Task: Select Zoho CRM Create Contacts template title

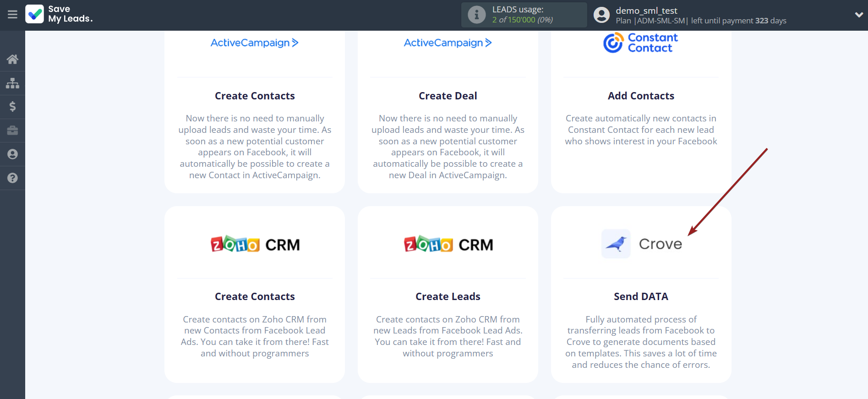Action: pos(255,296)
